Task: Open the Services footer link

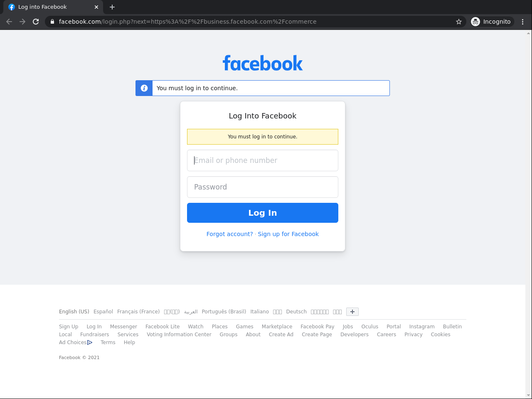Action: pyautogui.click(x=128, y=335)
